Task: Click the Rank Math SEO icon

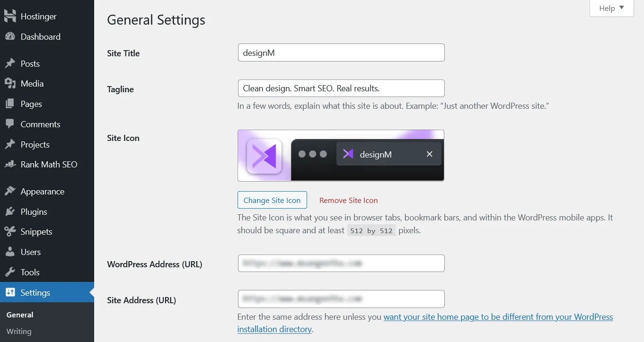Action: tap(10, 164)
